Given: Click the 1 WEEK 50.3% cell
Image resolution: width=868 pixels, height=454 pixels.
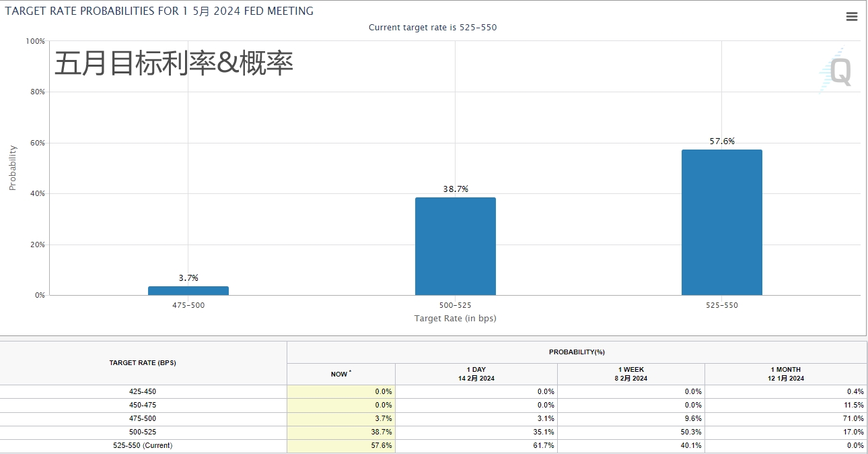Looking at the screenshot, I should pos(631,432).
